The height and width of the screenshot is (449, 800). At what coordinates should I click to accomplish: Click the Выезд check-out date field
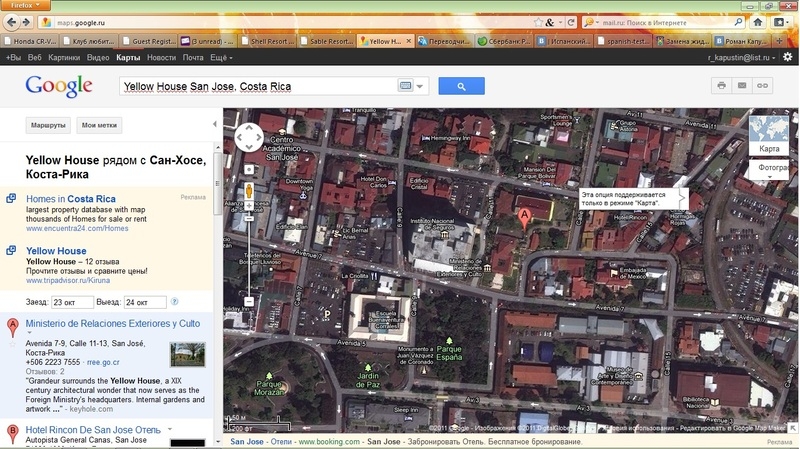(145, 302)
